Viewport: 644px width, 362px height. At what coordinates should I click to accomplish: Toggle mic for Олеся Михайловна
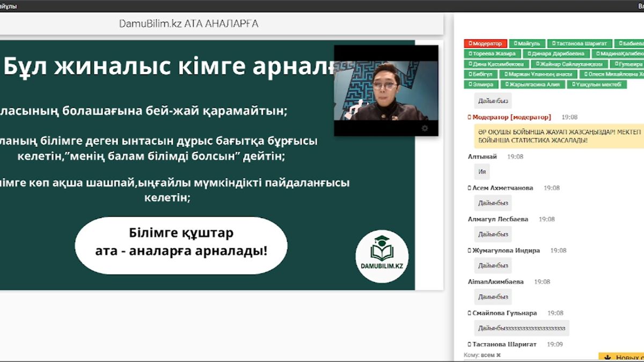586,73
